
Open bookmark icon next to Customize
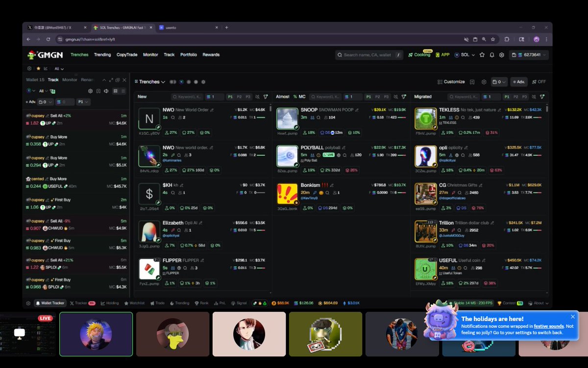pyautogui.click(x=472, y=82)
